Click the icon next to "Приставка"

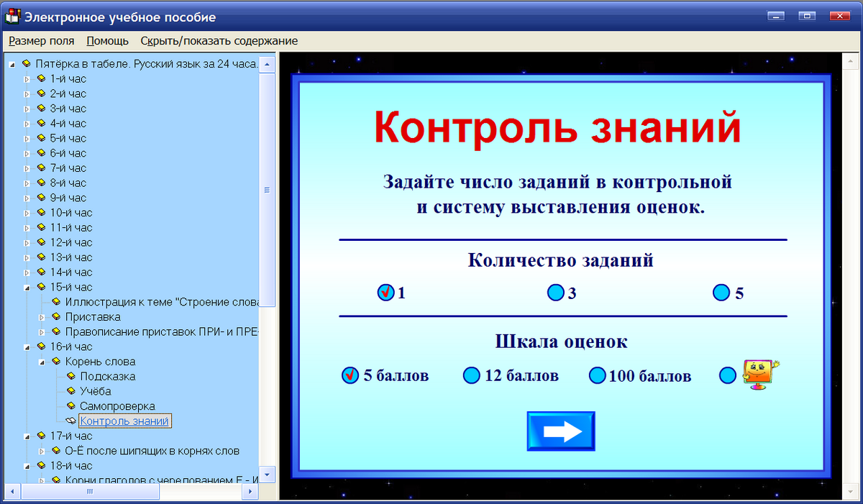tap(55, 316)
